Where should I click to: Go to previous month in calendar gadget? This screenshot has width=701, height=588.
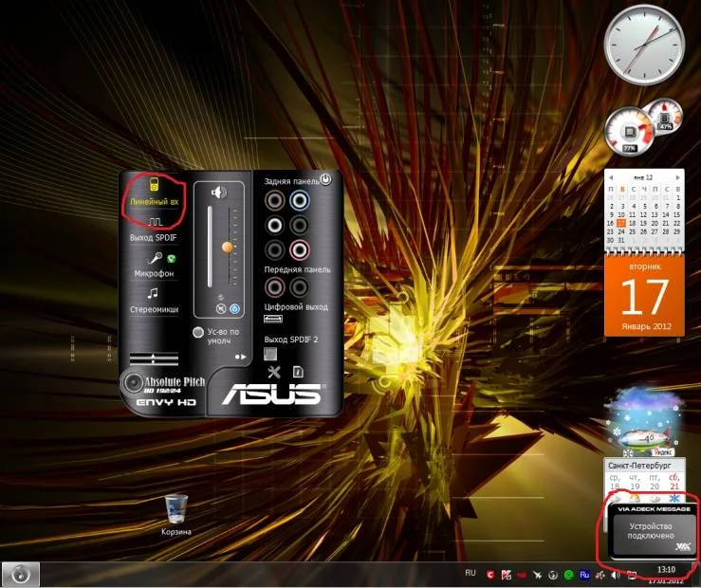(x=611, y=177)
